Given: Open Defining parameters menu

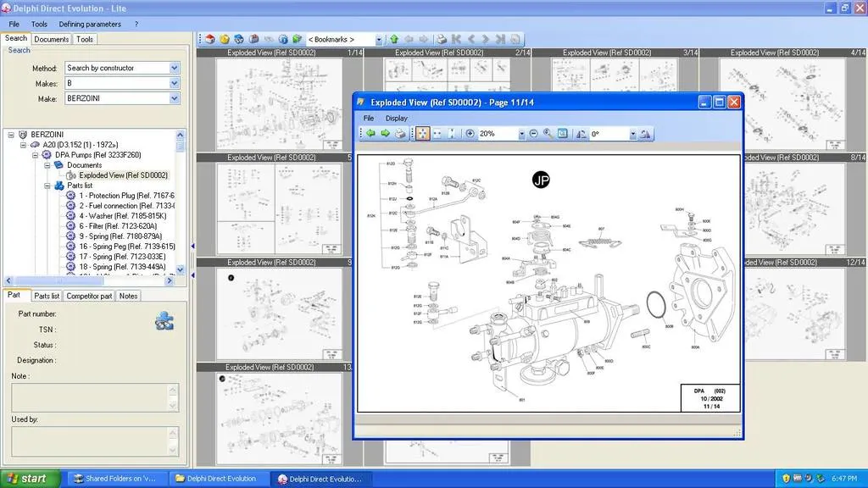Looking at the screenshot, I should tap(90, 25).
